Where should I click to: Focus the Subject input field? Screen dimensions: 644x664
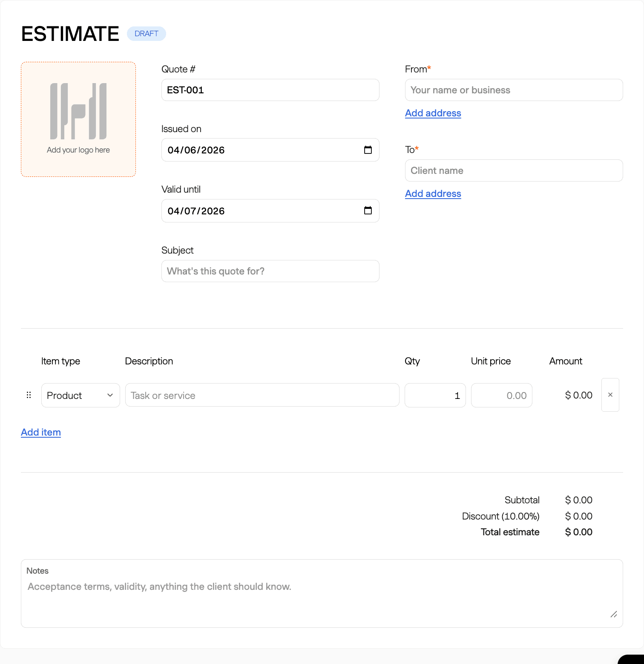tap(270, 271)
